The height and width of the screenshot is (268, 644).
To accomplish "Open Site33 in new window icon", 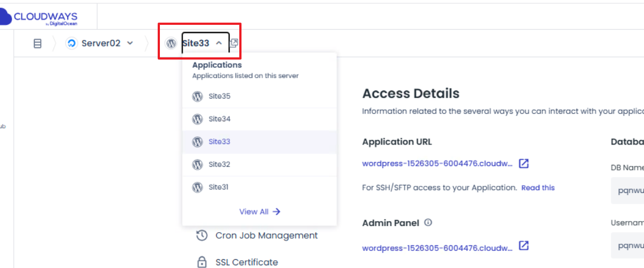I will (x=234, y=43).
